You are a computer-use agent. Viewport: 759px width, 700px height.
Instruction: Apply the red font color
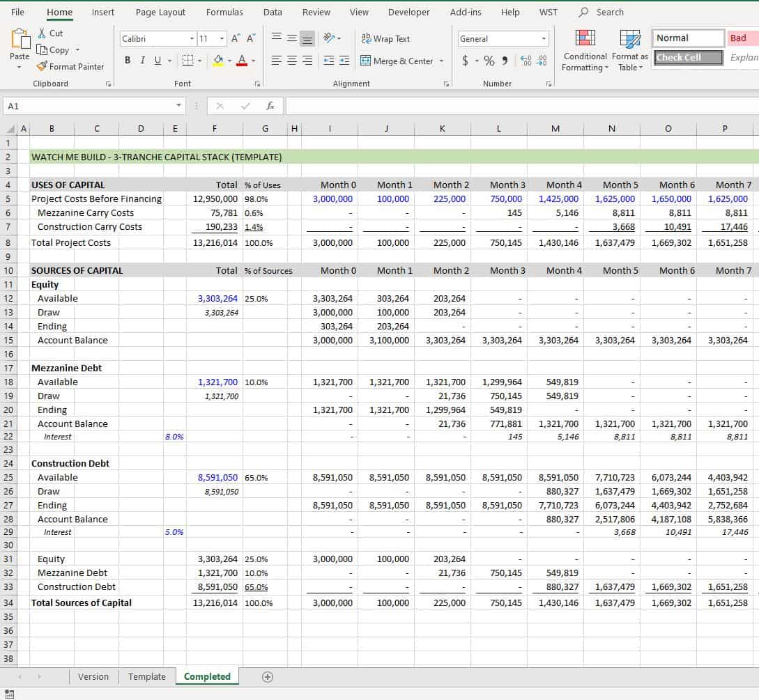click(x=242, y=61)
